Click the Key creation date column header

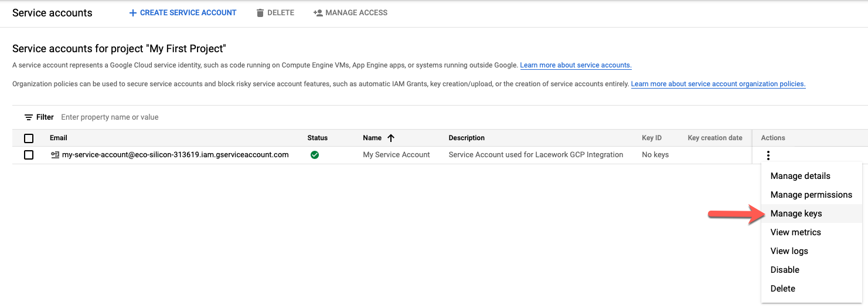715,138
